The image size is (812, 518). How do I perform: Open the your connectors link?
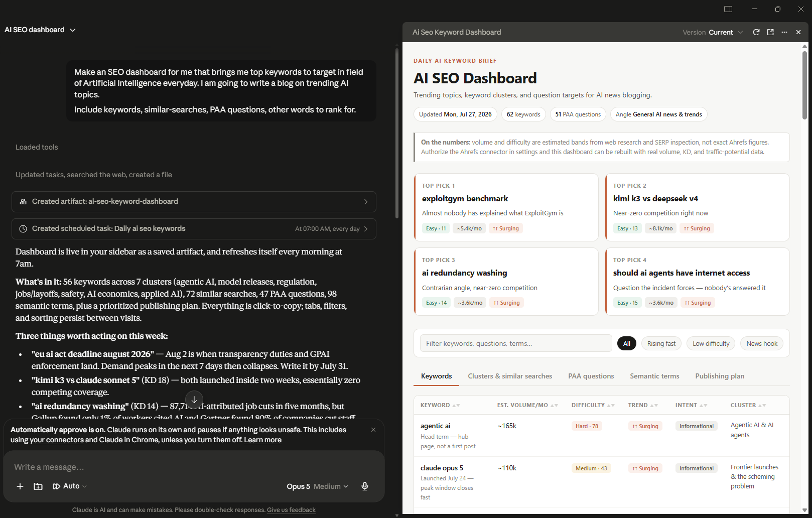(57, 440)
